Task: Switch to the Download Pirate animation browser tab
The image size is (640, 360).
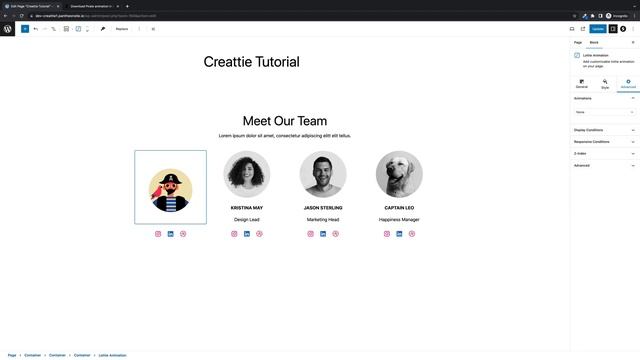Action: 91,6
